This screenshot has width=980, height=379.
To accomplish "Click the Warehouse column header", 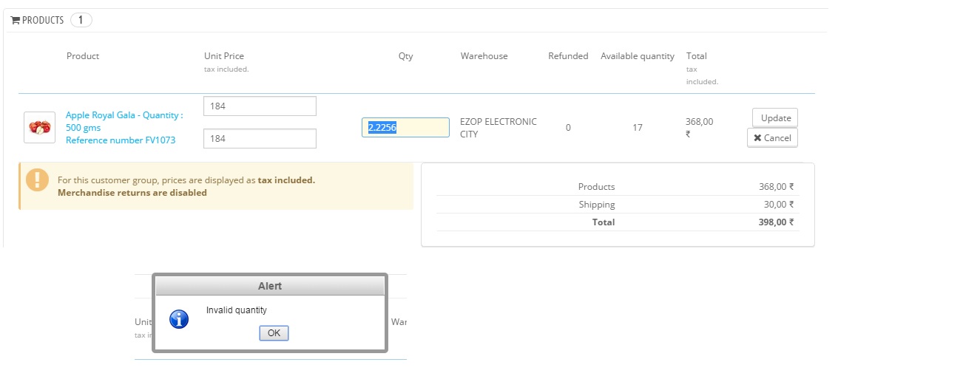I will click(484, 56).
